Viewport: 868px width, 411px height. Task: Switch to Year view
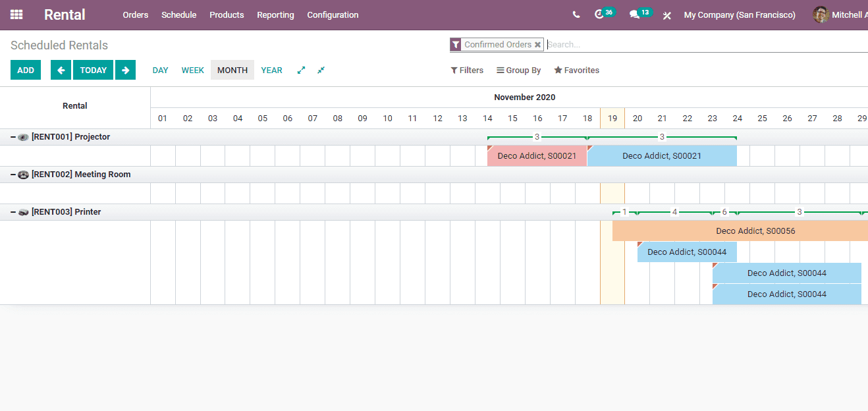(x=271, y=70)
